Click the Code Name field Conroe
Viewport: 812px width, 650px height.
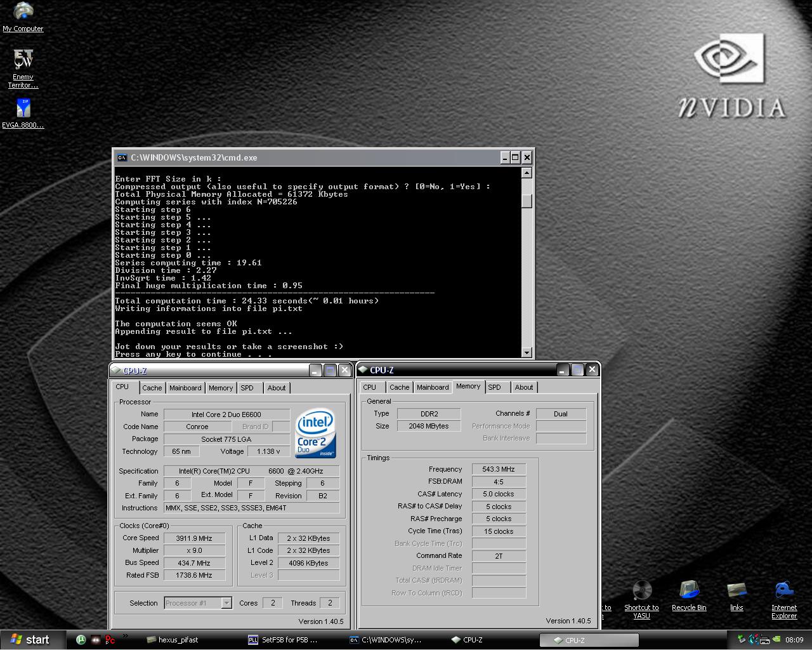coord(197,427)
